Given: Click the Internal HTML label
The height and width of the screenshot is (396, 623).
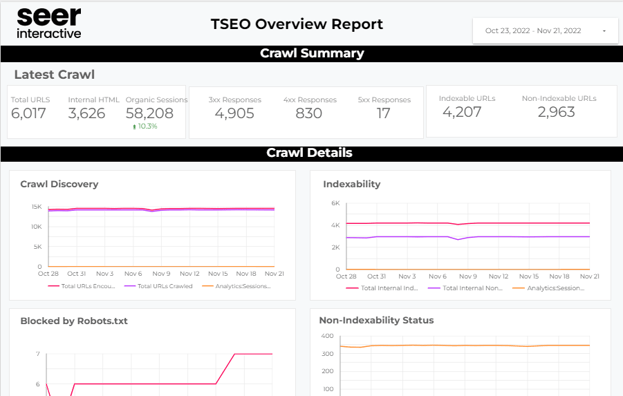Looking at the screenshot, I should click(93, 100).
